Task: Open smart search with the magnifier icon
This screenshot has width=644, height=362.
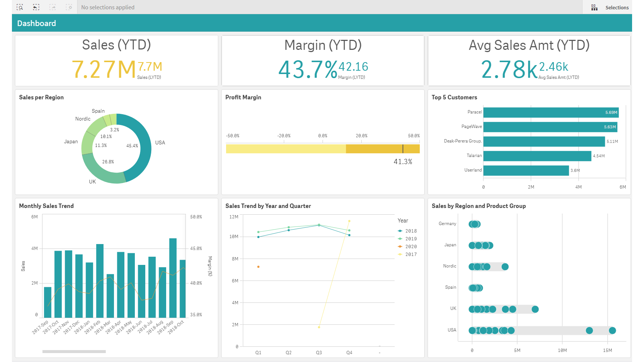Action: click(x=20, y=7)
